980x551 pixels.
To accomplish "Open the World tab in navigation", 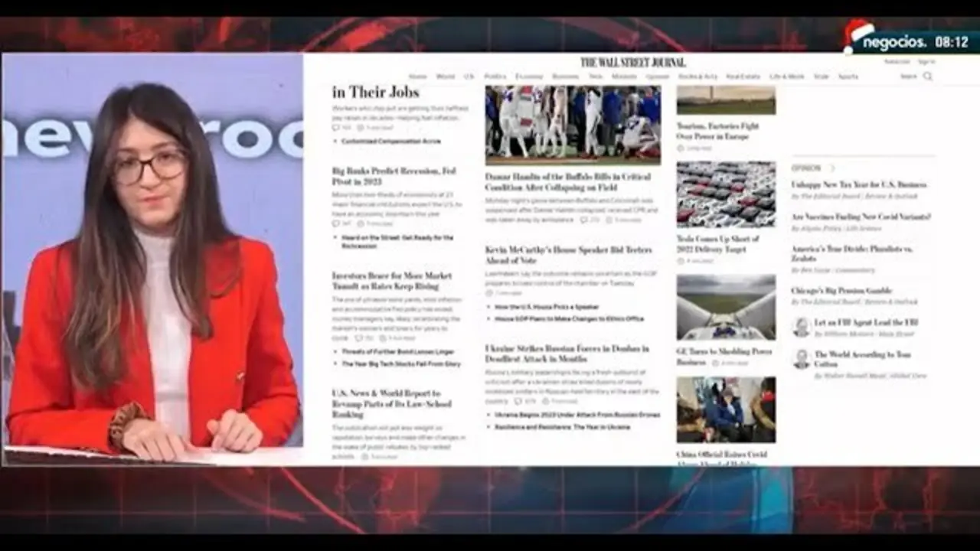I will (x=445, y=77).
